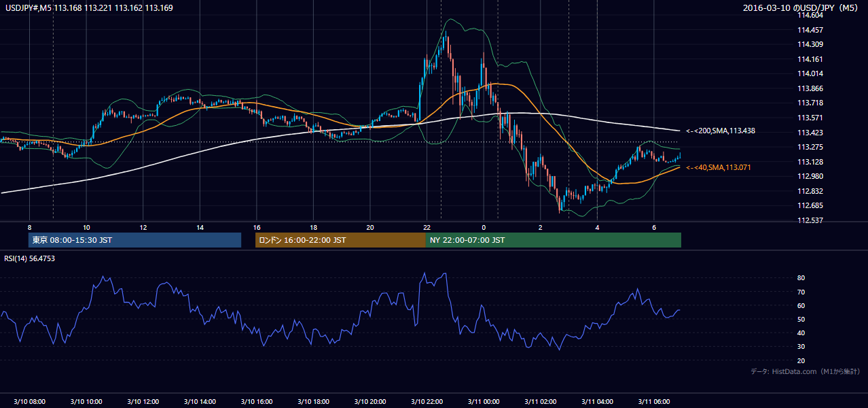Click hour label 18 under the price chart

[x=313, y=227]
